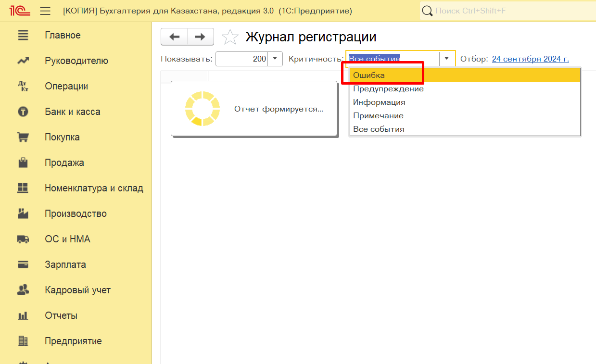Click the search magnifier icon
Image resolution: width=596 pixels, height=364 pixels.
click(427, 11)
